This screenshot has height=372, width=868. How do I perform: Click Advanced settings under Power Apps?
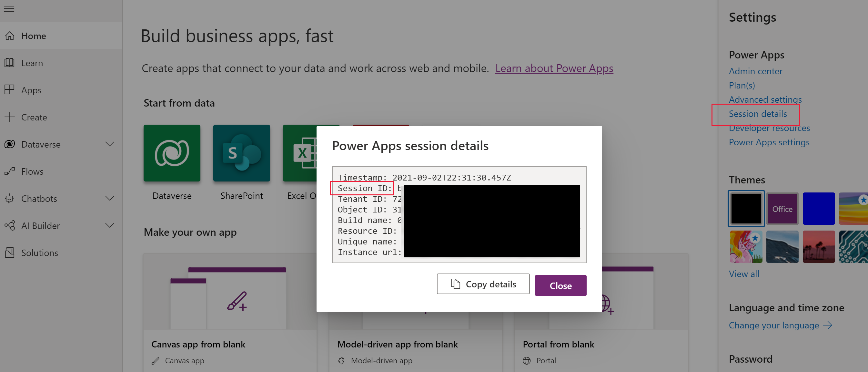[x=766, y=100]
